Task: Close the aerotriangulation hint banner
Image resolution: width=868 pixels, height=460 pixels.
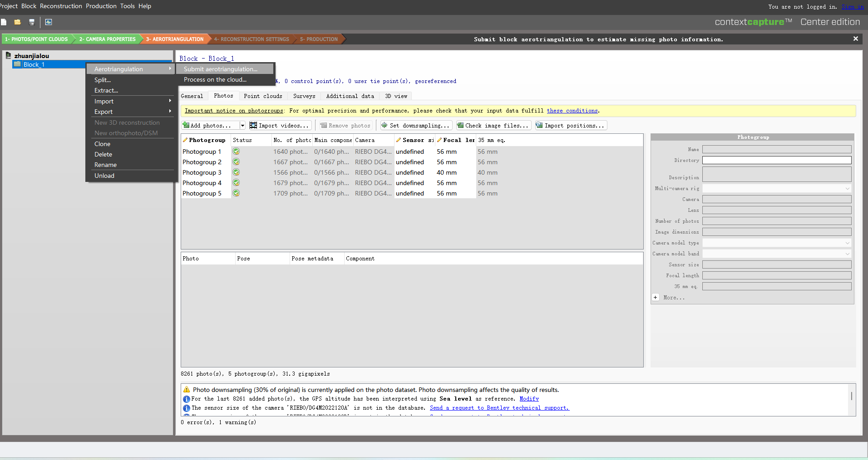Action: click(x=855, y=39)
